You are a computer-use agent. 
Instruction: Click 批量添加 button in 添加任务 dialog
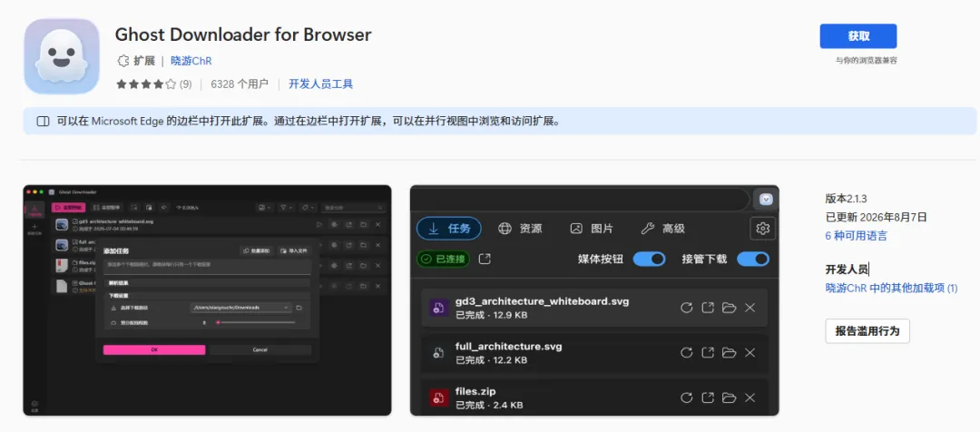point(257,250)
